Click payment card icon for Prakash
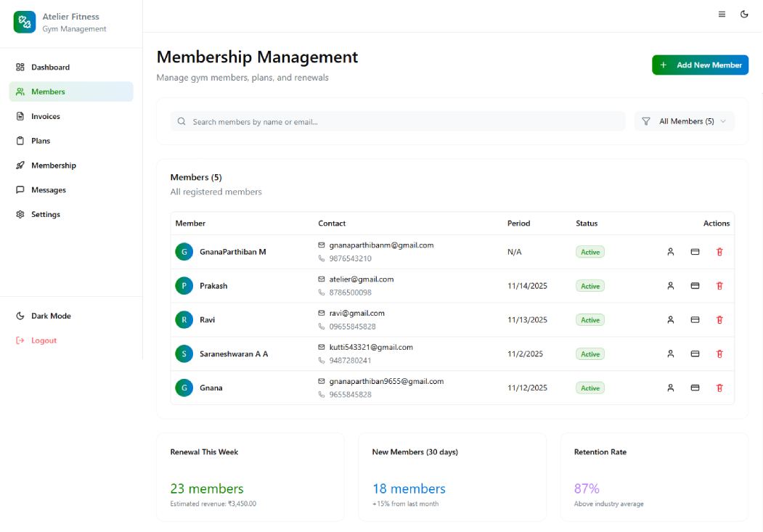The width and height of the screenshot is (763, 532). (695, 286)
